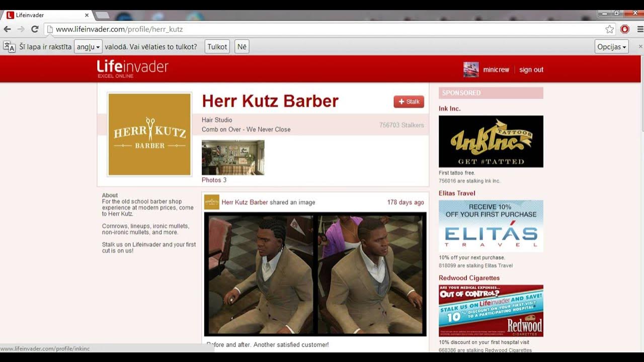Click the 178 days ago timestamp
This screenshot has width=644, height=362.
[x=406, y=203]
